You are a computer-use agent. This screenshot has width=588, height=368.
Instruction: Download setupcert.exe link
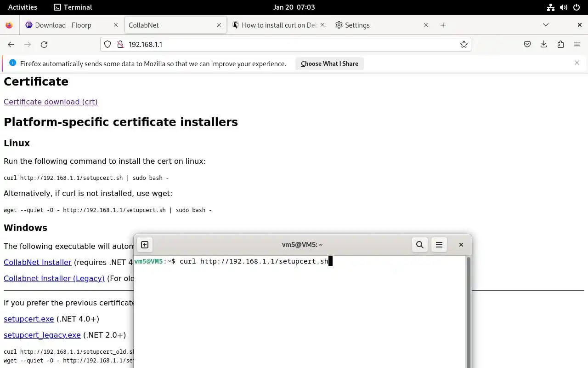(x=29, y=319)
